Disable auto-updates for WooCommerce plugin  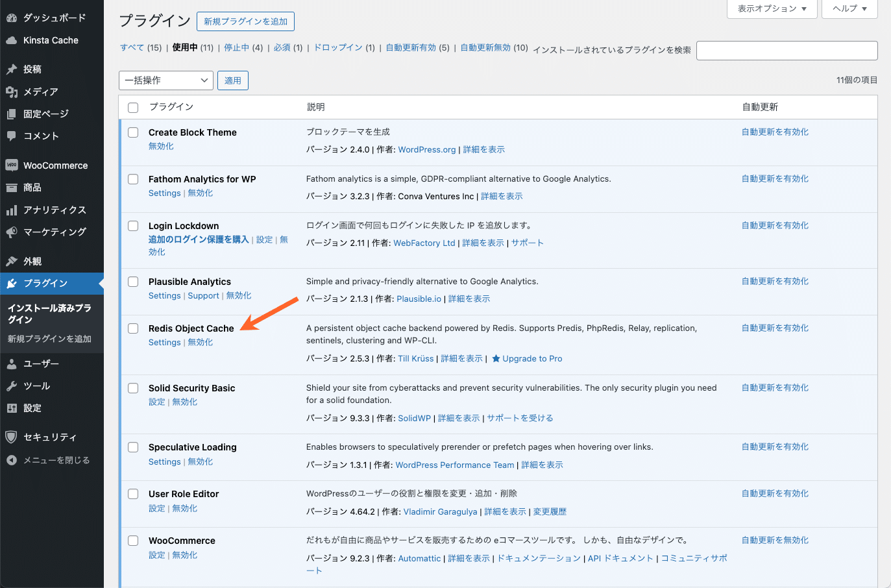(x=775, y=540)
